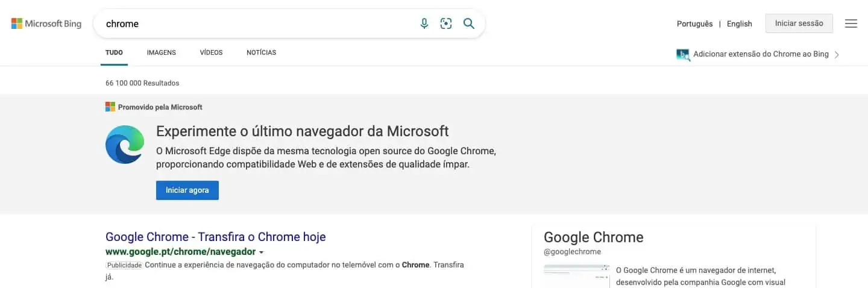The width and height of the screenshot is (868, 288).
Task: Start voice search with microphone icon
Action: 424,23
